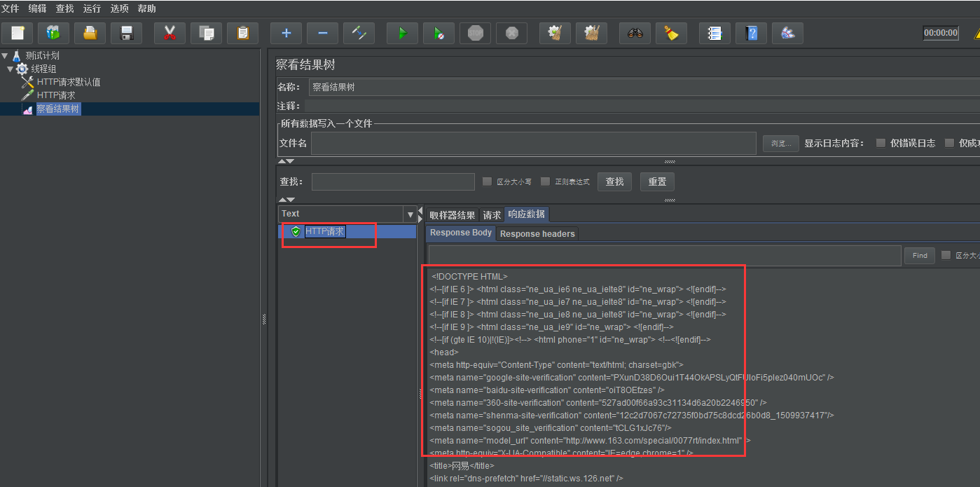Collapse the 测试计划 tree node

5,55
